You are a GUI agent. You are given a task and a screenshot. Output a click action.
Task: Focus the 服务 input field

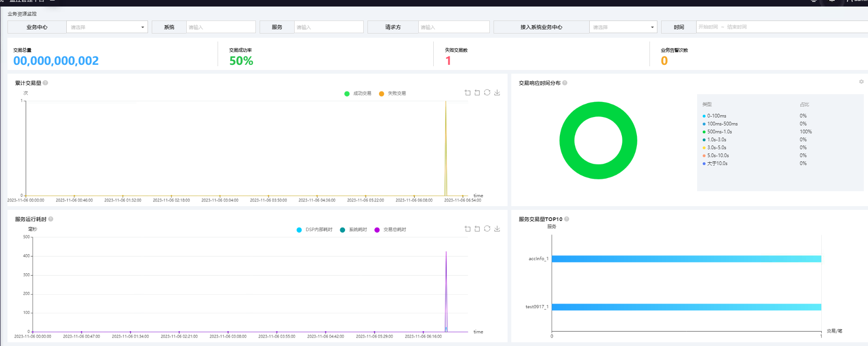(329, 27)
